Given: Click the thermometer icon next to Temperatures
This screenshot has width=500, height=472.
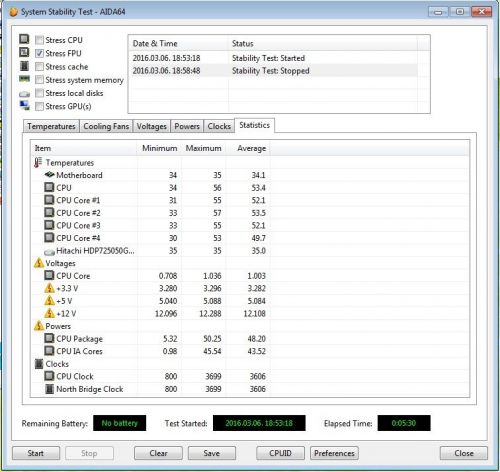Looking at the screenshot, I should tap(38, 163).
